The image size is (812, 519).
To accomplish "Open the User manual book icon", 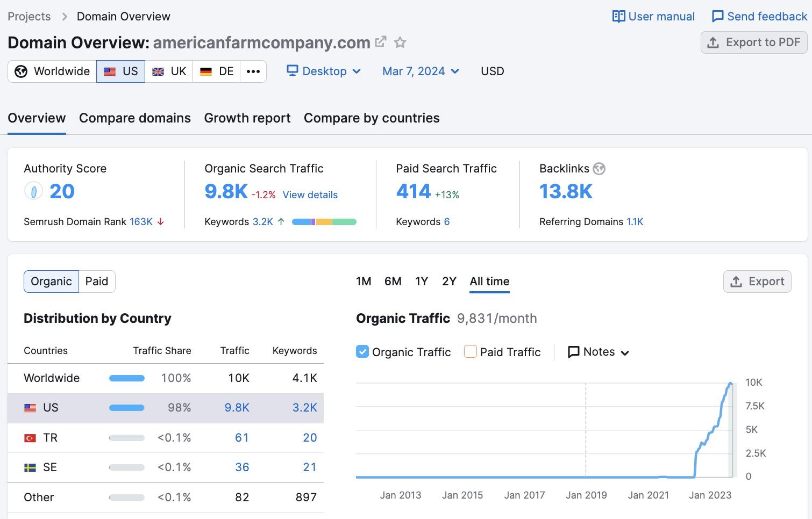I will (618, 17).
